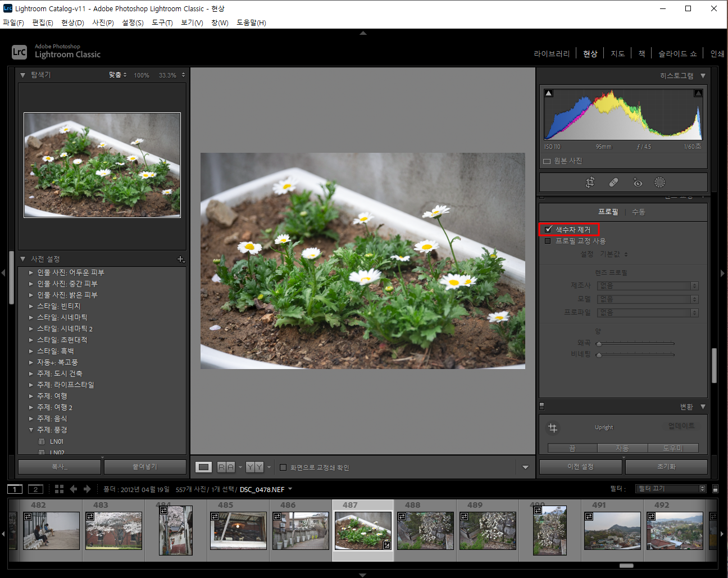This screenshot has width=728, height=578.
Task: Switch to Reference view (R|A)
Action: click(226, 467)
